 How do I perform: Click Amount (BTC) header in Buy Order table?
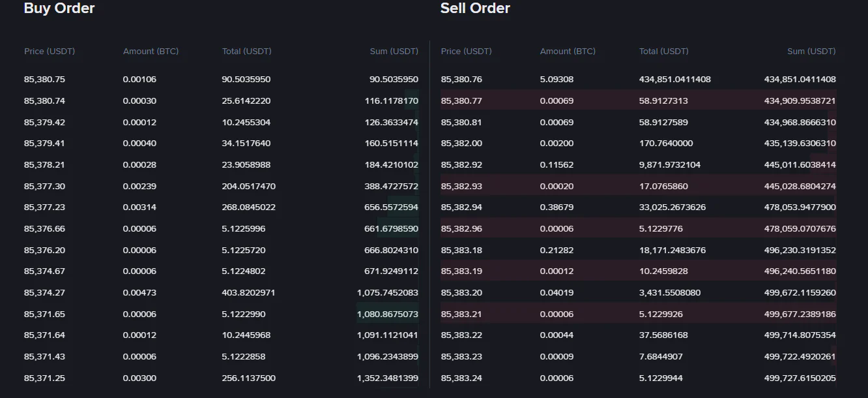(150, 51)
